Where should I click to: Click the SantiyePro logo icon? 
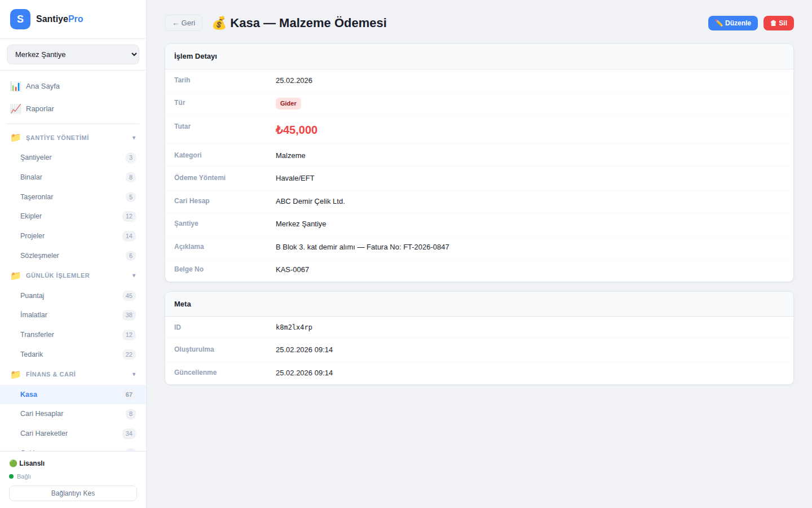[20, 19]
